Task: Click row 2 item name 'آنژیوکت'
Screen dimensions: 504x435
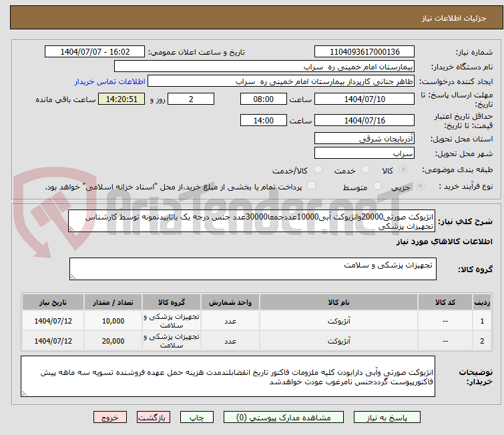Action: (338, 340)
